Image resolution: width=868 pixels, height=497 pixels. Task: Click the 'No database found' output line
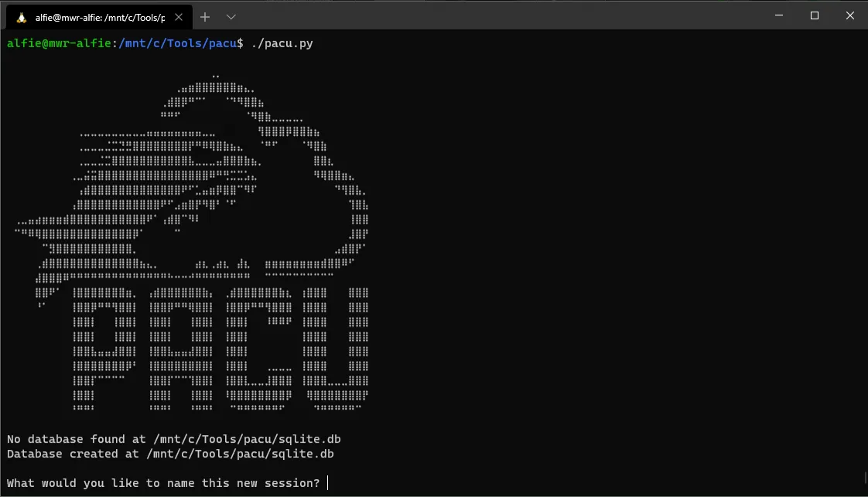pos(174,439)
